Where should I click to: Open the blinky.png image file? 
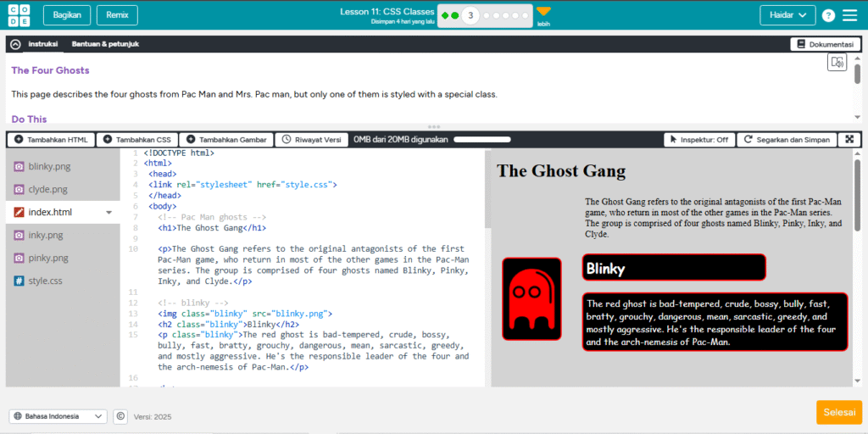47,166
